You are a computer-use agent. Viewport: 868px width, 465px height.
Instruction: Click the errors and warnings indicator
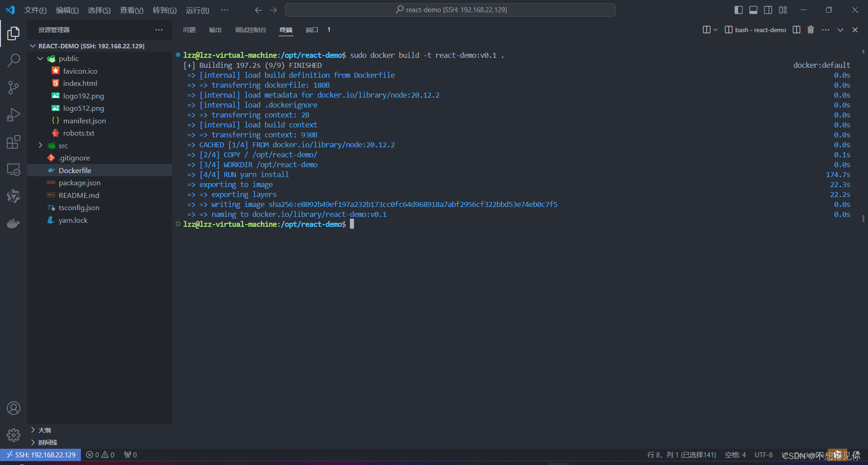pyautogui.click(x=100, y=455)
